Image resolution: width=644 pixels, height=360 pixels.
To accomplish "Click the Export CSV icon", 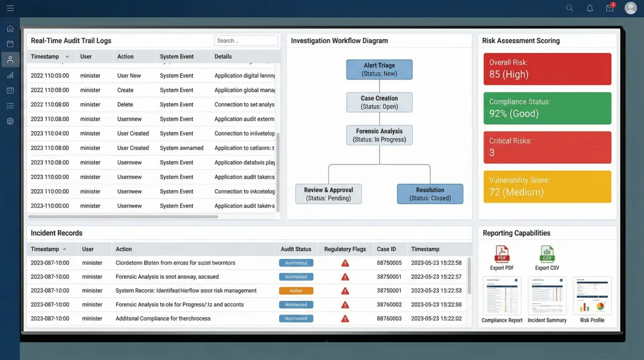I will point(547,254).
